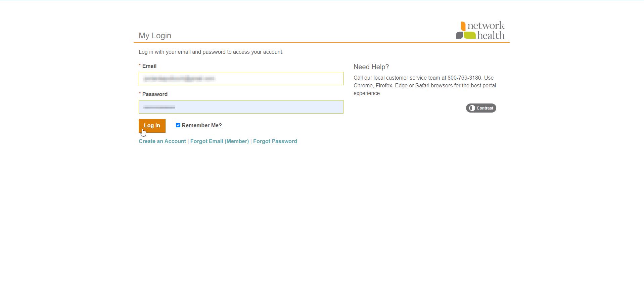Screen dimensions: 644x296
Task: Click the "Need Help?" heading
Action: click(x=371, y=67)
